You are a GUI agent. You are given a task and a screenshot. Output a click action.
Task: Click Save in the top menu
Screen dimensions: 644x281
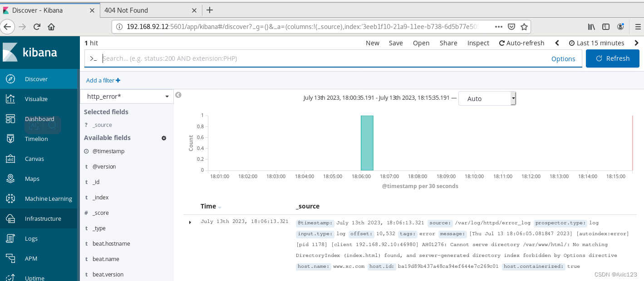click(396, 43)
